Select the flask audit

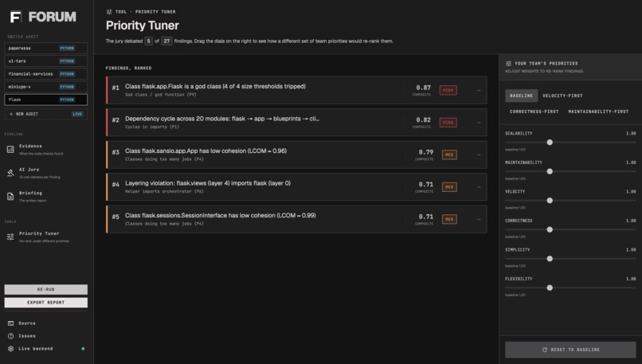tap(46, 100)
